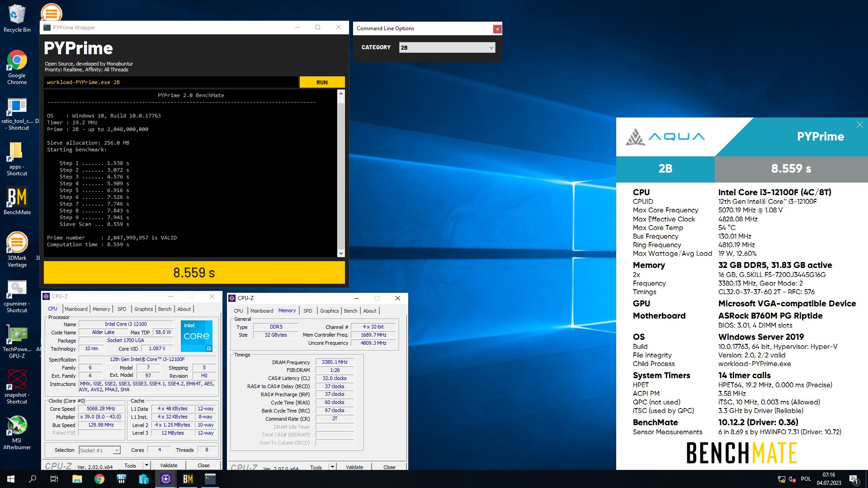The width and height of the screenshot is (868, 488).
Task: Click the muted volume tray icon
Action: coord(792,479)
